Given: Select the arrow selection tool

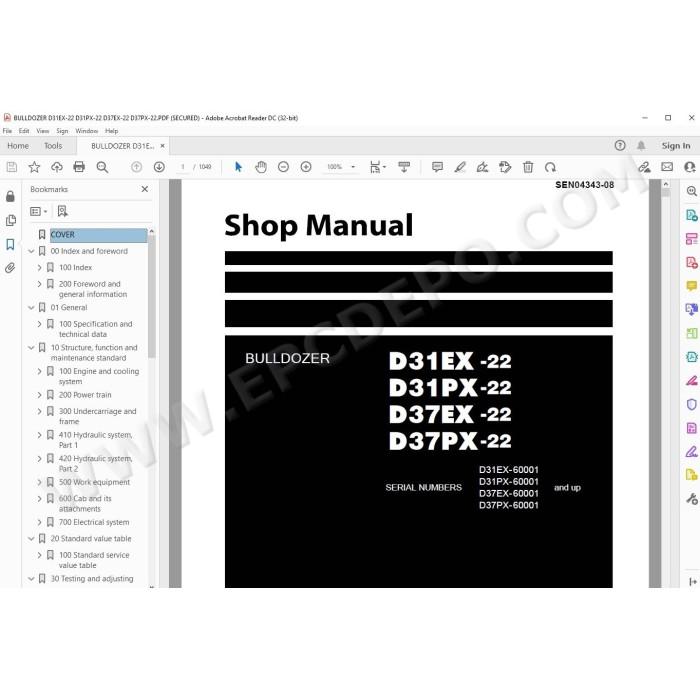Looking at the screenshot, I should click(238, 167).
